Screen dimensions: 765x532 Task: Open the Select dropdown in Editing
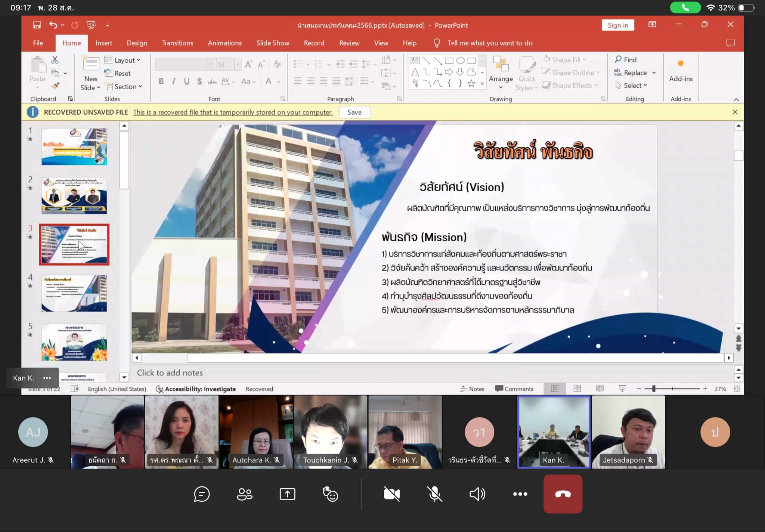pos(635,86)
